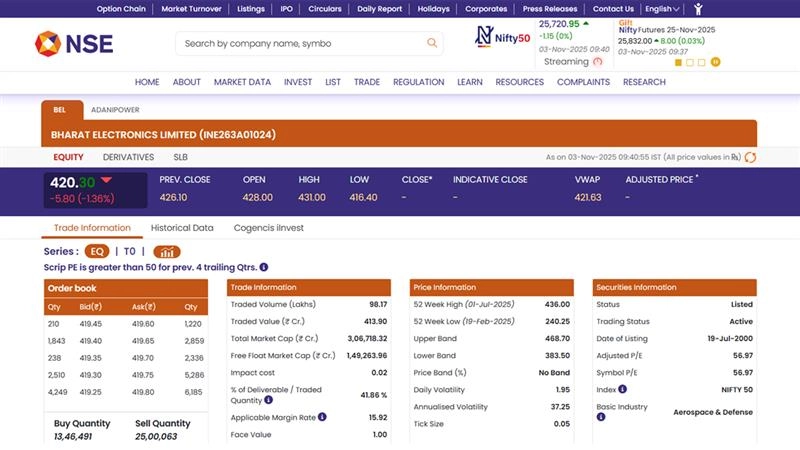Select the T0 series option
Screen dimensions: 800x450
(x=130, y=252)
